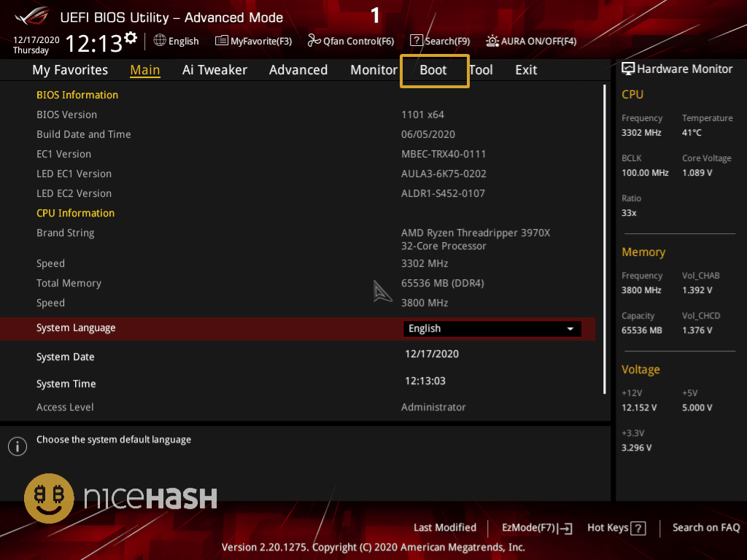747x560 pixels.
Task: Click the Hardware Monitor panel icon
Action: pyautogui.click(x=628, y=69)
